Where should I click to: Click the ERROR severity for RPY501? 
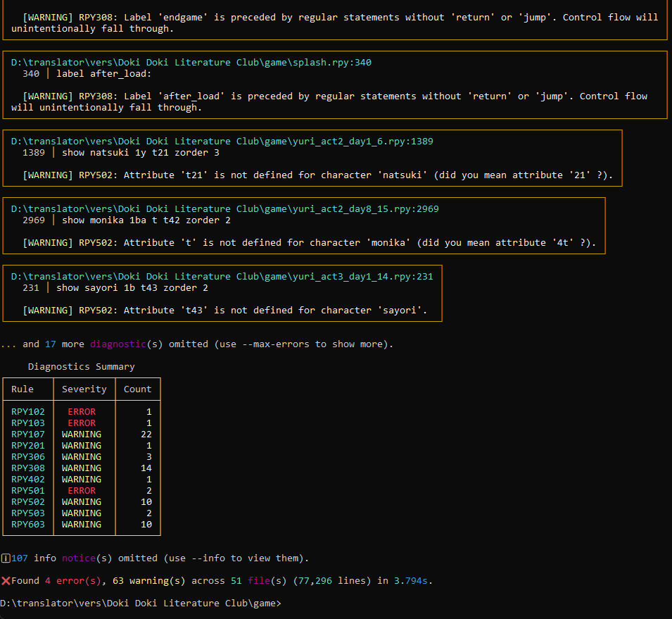pyautogui.click(x=82, y=491)
